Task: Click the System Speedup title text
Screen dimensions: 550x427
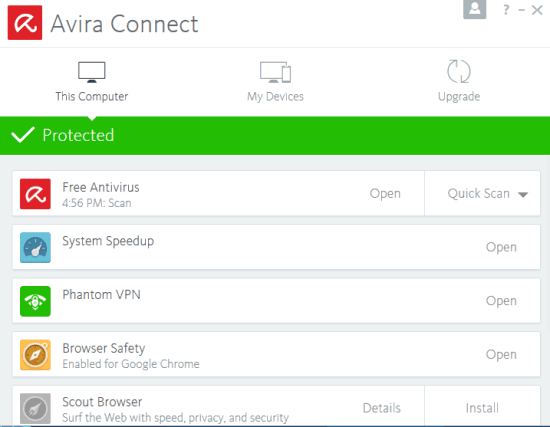Action: coord(108,241)
